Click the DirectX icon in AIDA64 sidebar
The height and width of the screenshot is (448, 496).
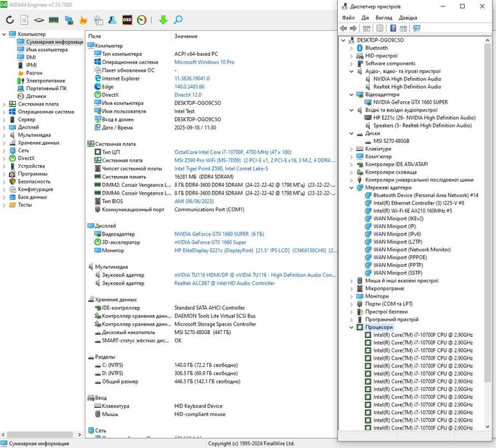[12, 158]
